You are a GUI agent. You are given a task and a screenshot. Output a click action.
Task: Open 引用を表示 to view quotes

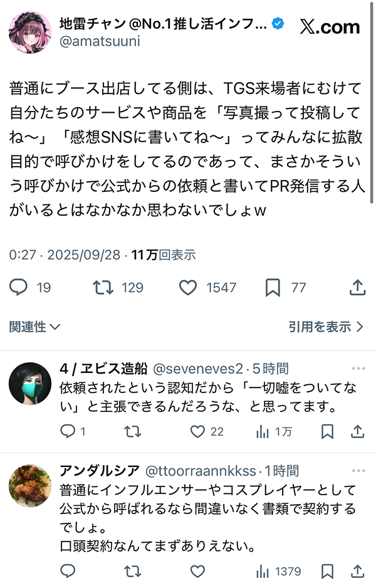pyautogui.click(x=326, y=327)
